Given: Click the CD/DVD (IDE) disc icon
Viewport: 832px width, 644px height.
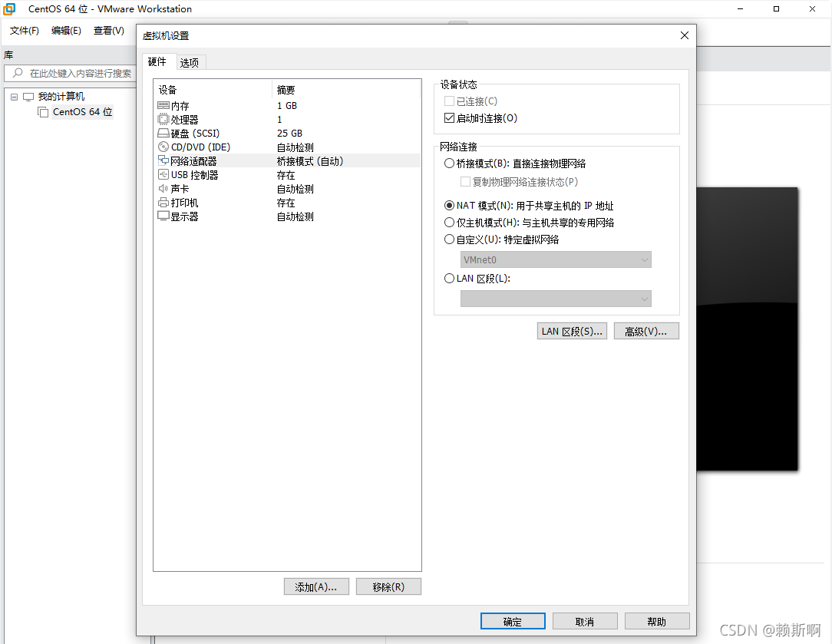Looking at the screenshot, I should tap(163, 147).
